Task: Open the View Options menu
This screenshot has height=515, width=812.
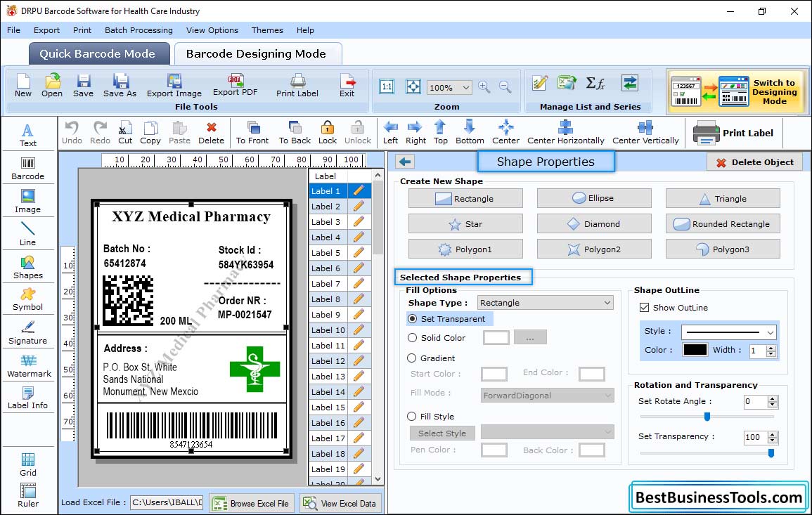Action: coord(212,30)
